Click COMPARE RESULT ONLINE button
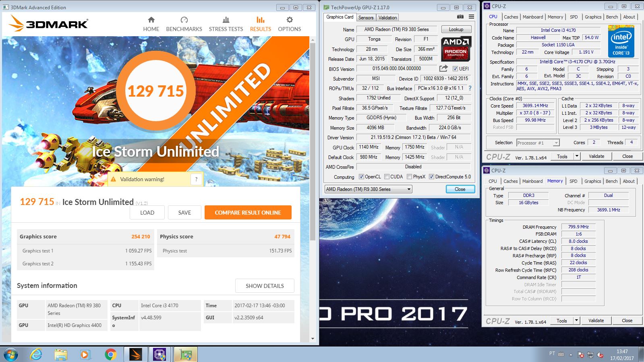The width and height of the screenshot is (644, 362). (x=248, y=213)
